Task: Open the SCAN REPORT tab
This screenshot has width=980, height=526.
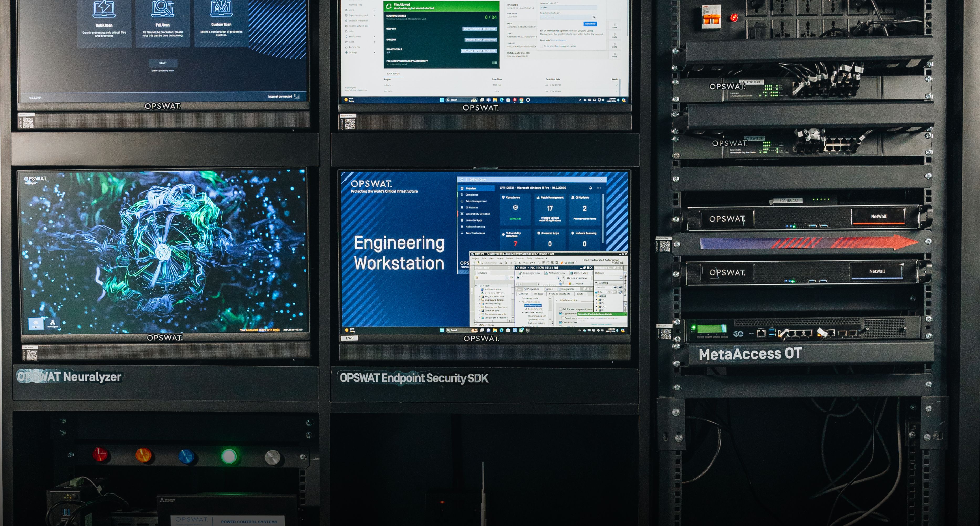Action: click(393, 74)
